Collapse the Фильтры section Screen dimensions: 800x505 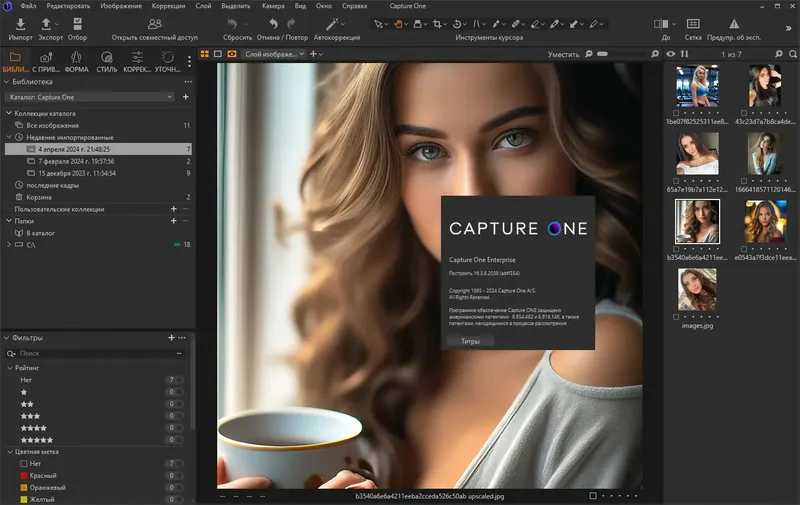[6, 338]
